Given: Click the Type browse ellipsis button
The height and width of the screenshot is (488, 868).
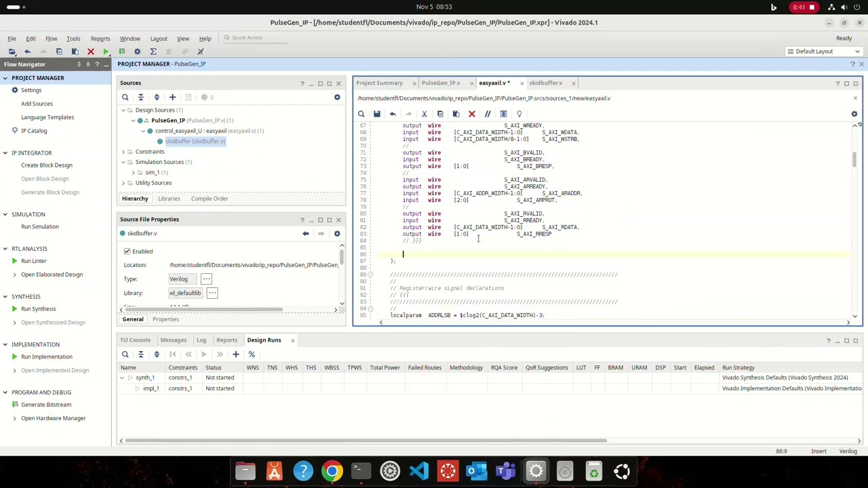Looking at the screenshot, I should point(206,279).
